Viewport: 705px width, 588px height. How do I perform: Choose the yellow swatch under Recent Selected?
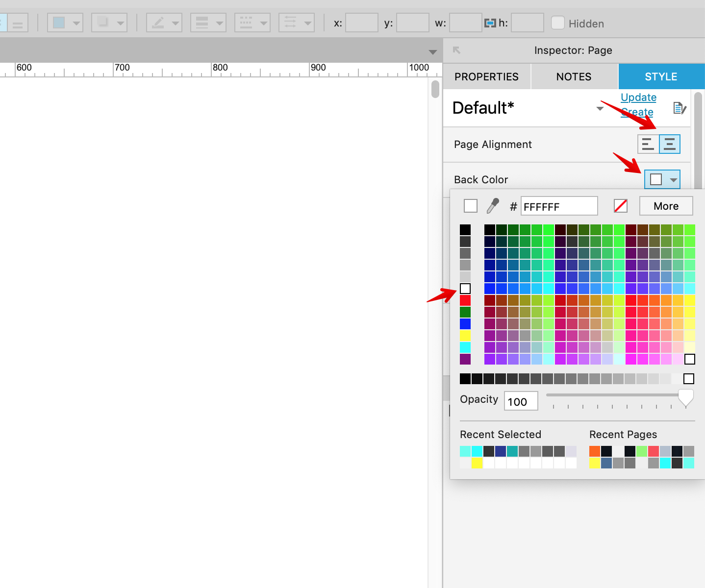pyautogui.click(x=477, y=463)
